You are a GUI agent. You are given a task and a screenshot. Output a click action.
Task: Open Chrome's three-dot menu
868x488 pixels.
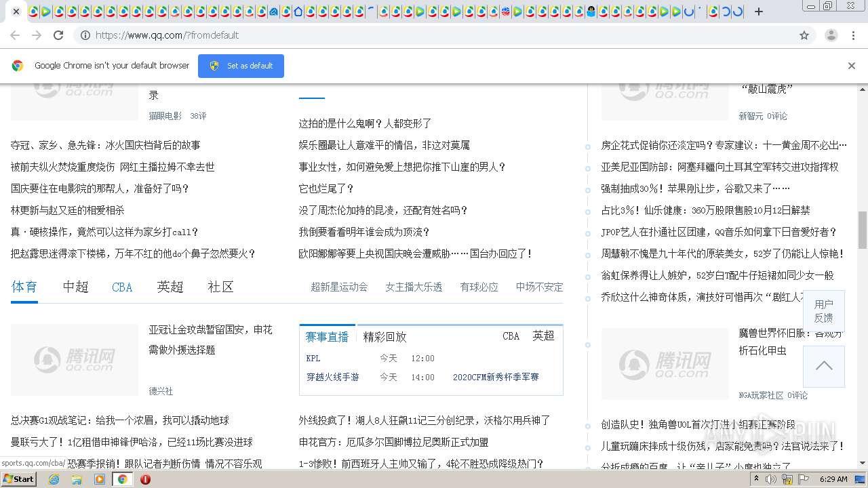(854, 35)
